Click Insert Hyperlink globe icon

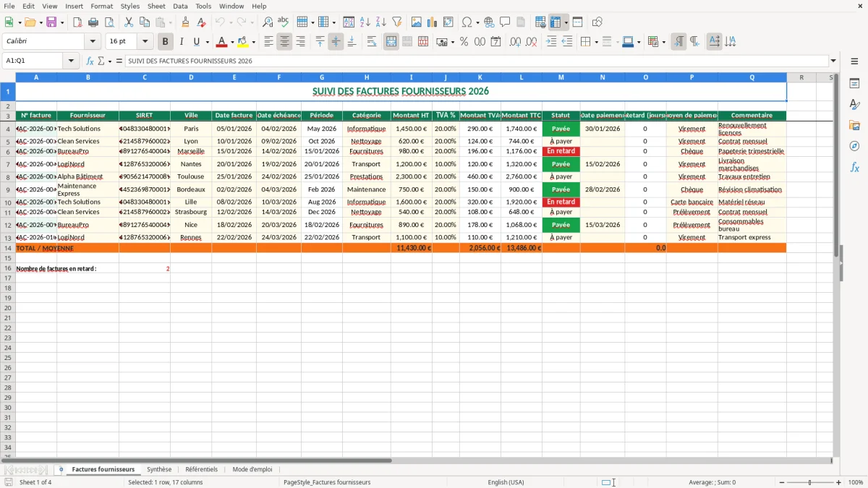click(x=490, y=22)
